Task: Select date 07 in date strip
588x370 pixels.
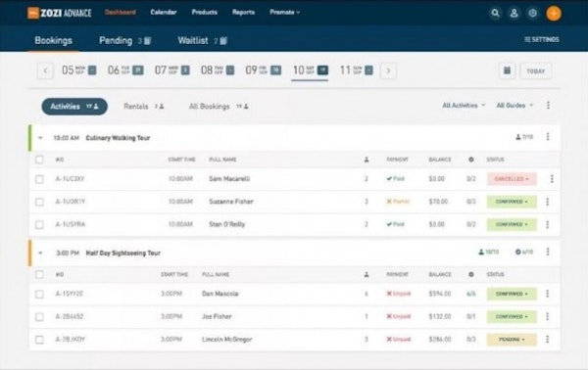Action: 172,70
